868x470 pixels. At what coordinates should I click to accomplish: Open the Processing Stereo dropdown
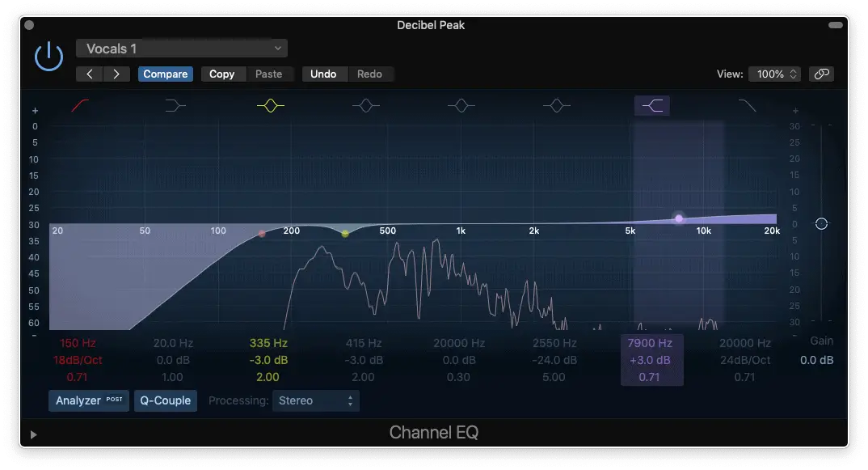pos(315,400)
